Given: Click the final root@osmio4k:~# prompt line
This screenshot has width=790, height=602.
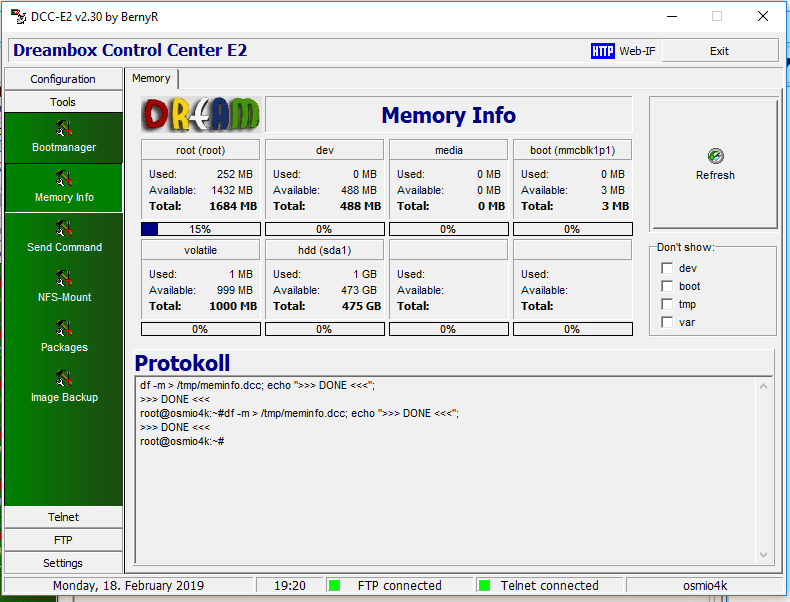Looking at the screenshot, I should (182, 441).
